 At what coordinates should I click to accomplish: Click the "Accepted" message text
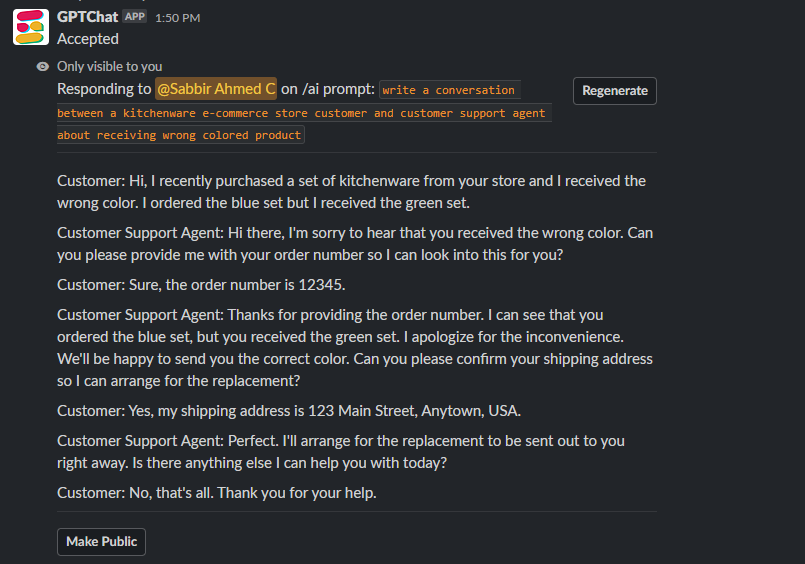click(88, 39)
